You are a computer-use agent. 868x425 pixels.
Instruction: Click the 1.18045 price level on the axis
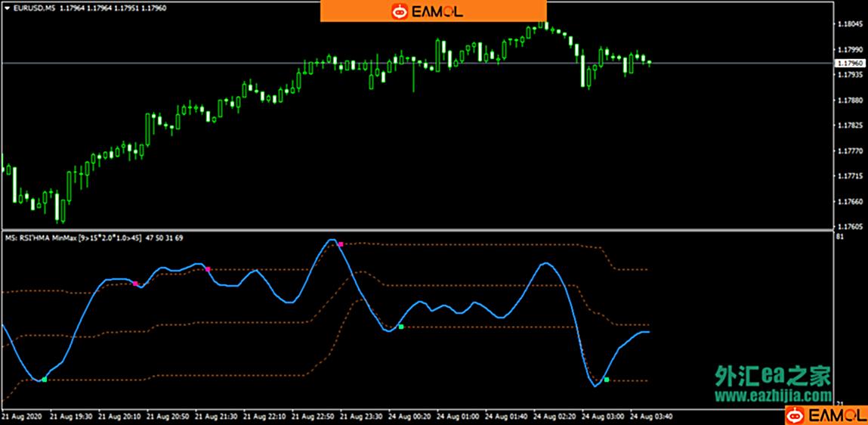[850, 24]
